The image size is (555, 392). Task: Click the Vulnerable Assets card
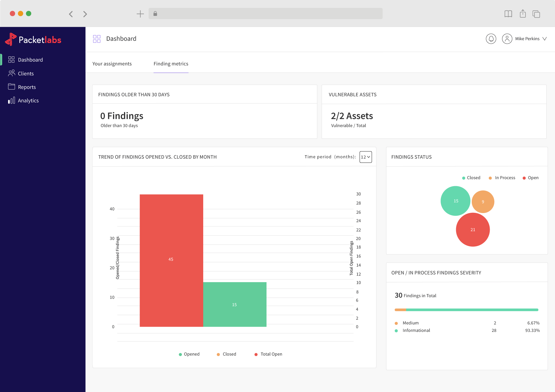(x=434, y=112)
